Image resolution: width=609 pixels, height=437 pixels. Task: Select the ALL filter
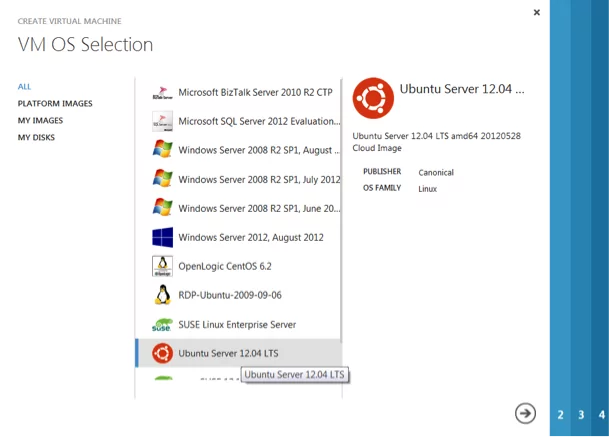[24, 87]
